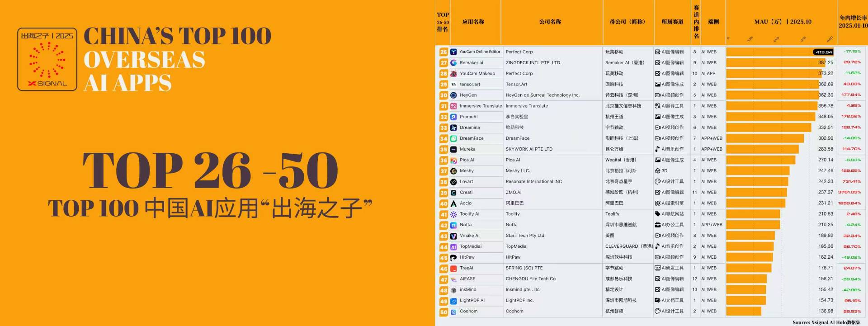Click the insMind app icon
This screenshot has width=868, height=326.
click(453, 290)
